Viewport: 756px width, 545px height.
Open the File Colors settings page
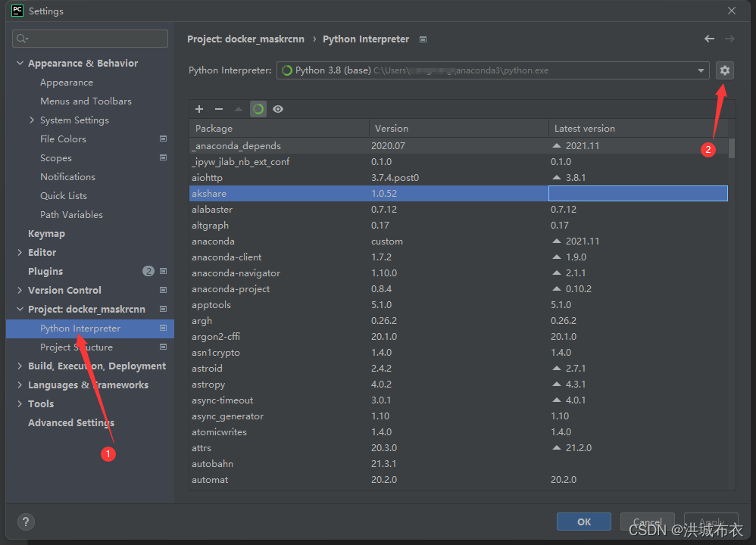point(63,139)
